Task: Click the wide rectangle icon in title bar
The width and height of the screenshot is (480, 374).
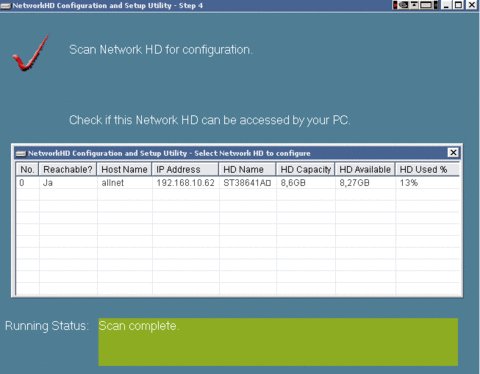Action: pyautogui.click(x=426, y=5)
